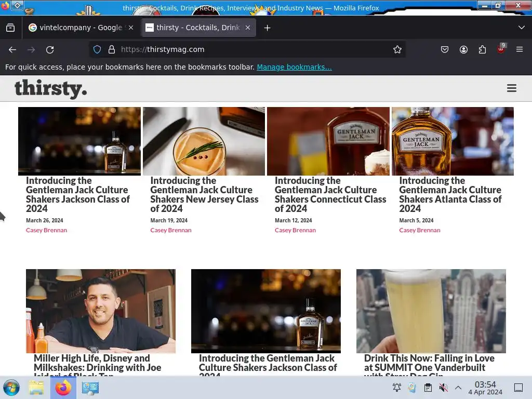Click the lower Jackson Class bottle-on-bar image
The image size is (532, 399).
pos(266,311)
